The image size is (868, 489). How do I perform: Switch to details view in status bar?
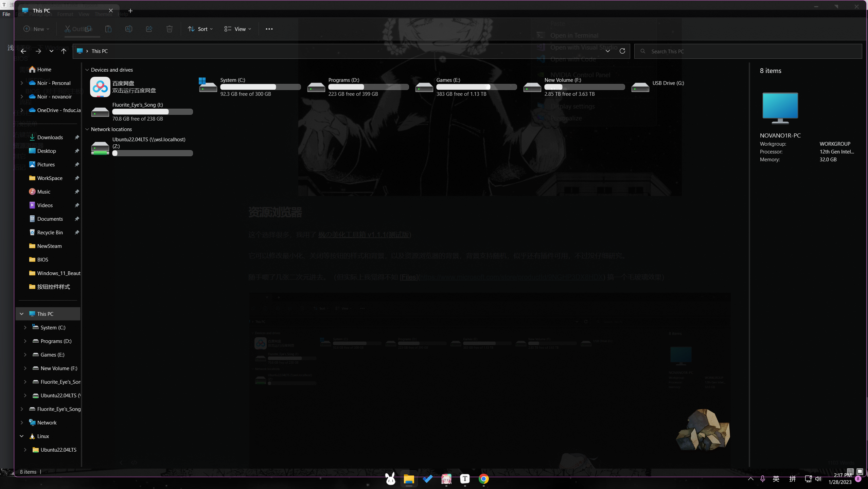click(x=850, y=471)
